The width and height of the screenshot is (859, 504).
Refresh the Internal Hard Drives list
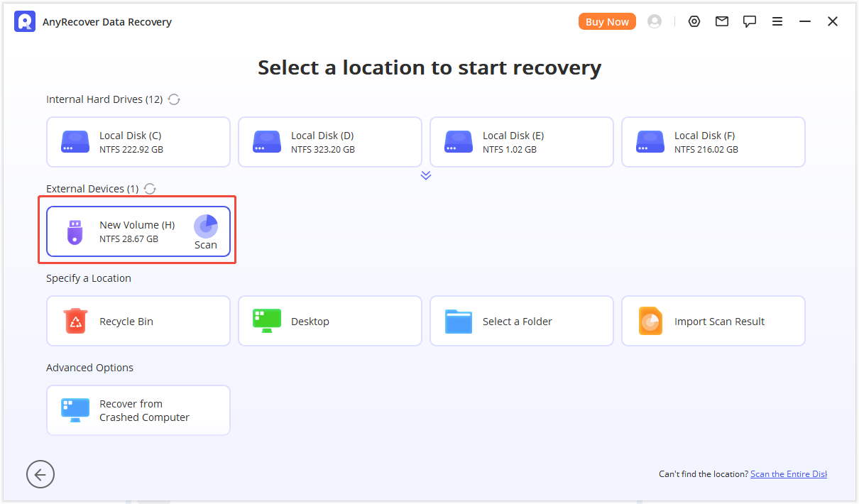(x=174, y=99)
